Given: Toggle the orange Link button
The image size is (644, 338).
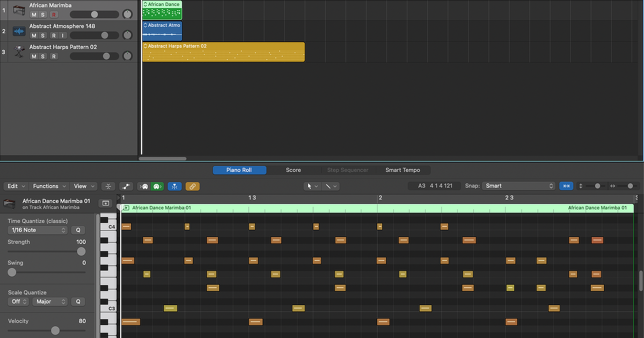Looking at the screenshot, I should click(193, 186).
